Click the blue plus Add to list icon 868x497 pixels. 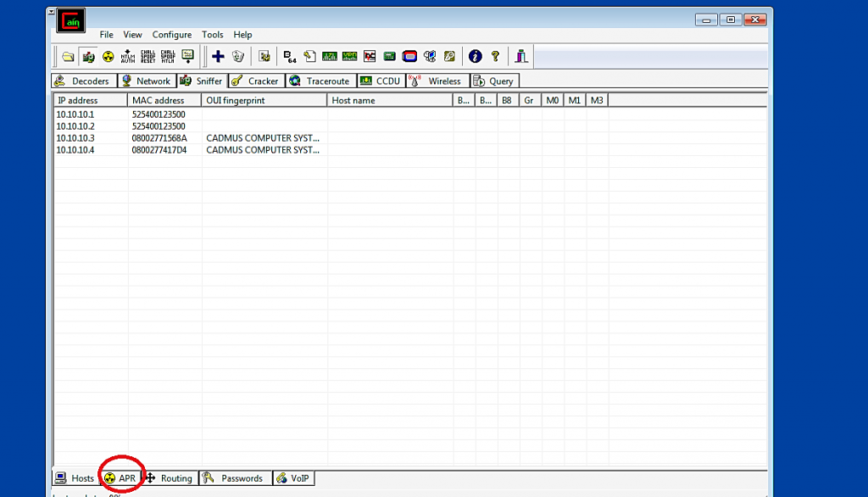(218, 57)
